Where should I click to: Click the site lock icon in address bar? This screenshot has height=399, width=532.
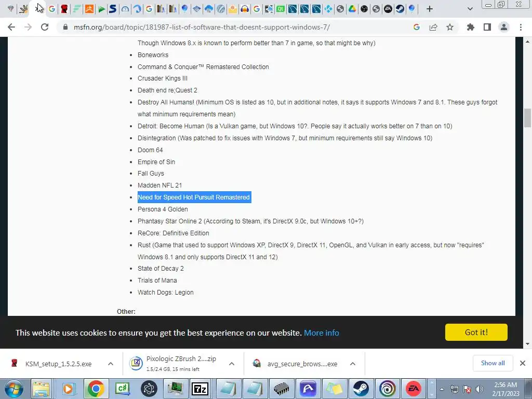point(65,27)
